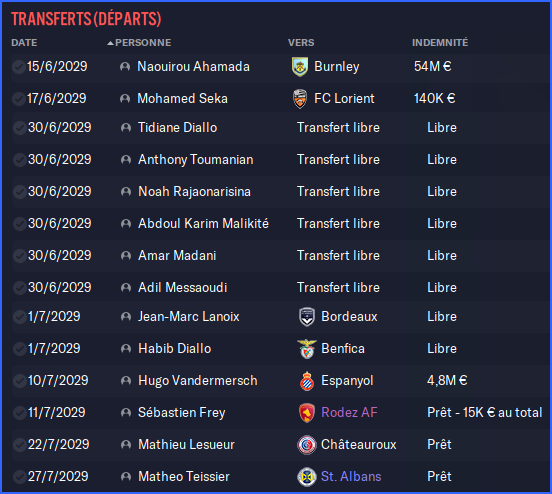The width and height of the screenshot is (552, 494).
Task: Open the Bordeaux club crest
Action: click(307, 317)
